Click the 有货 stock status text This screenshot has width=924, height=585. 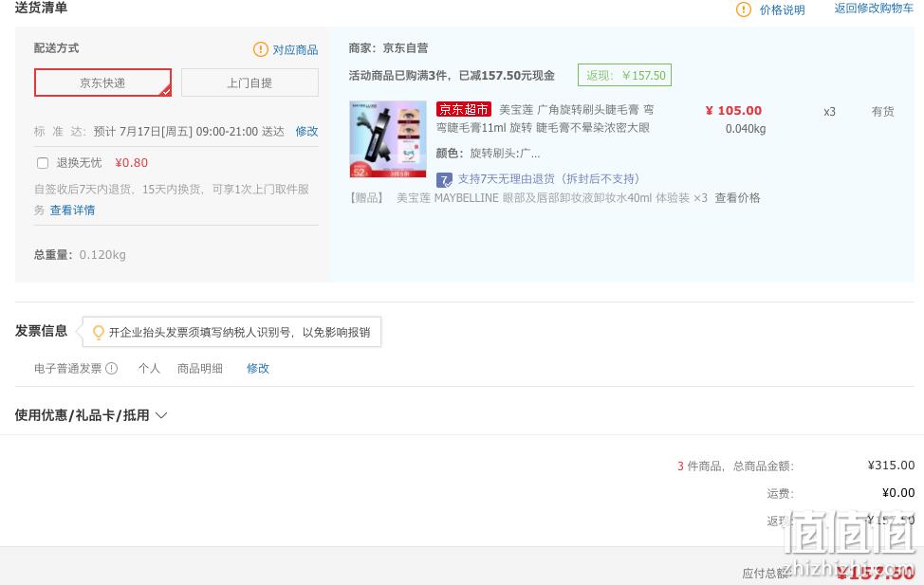(883, 111)
